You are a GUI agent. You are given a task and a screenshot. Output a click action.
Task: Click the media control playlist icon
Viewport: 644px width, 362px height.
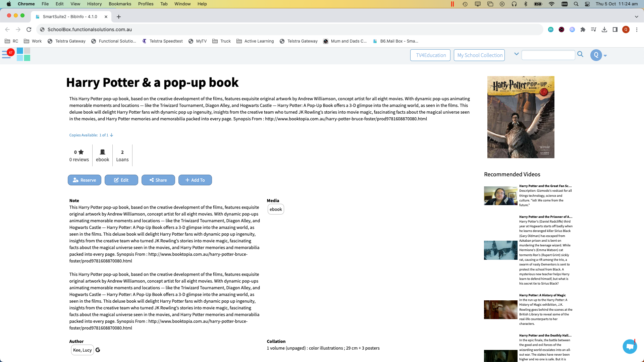coord(594,29)
